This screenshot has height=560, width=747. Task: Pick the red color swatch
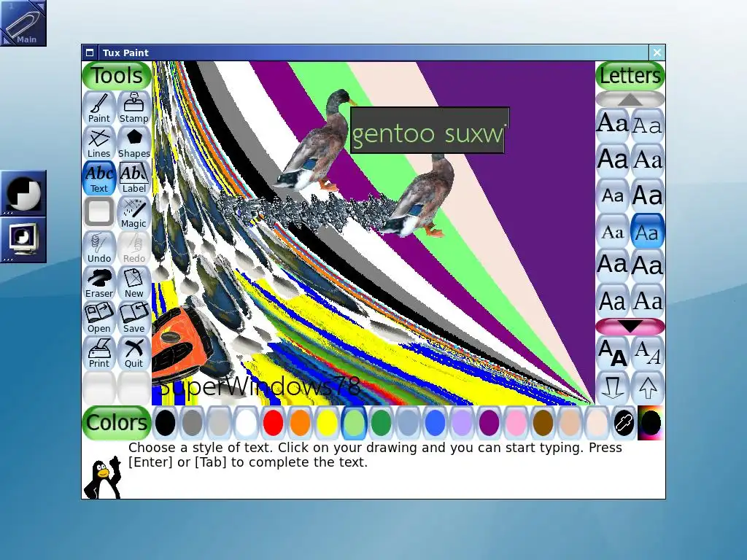[x=274, y=423]
